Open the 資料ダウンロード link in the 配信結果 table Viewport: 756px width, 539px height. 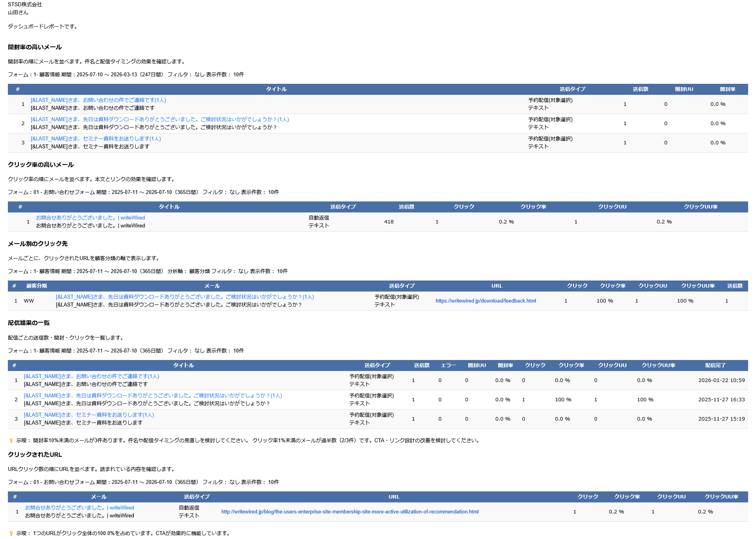pos(153,396)
